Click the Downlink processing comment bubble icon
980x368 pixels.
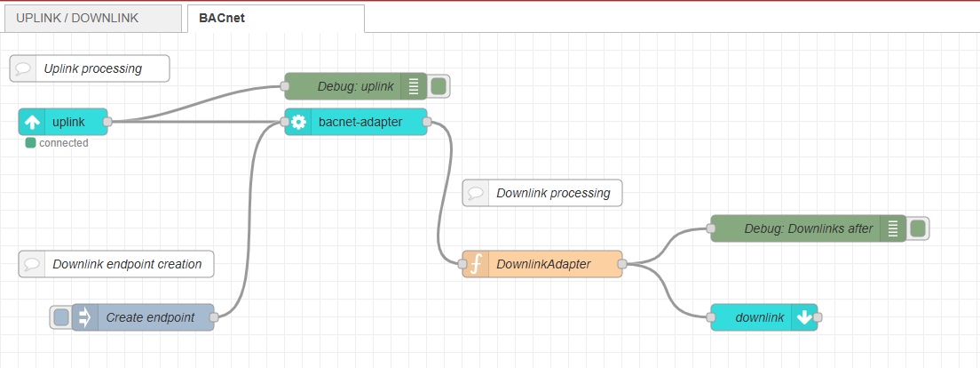click(x=477, y=193)
